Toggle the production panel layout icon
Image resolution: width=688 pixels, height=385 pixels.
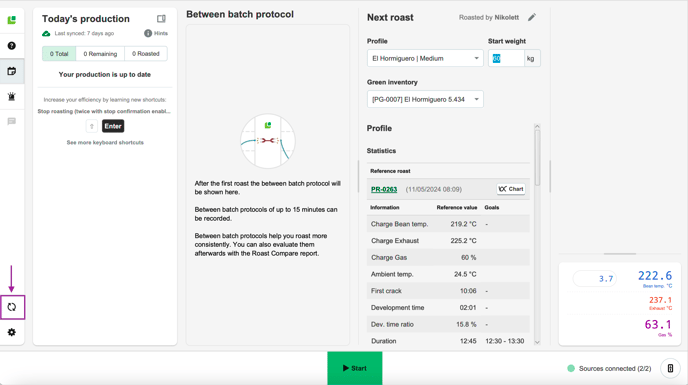[161, 18]
